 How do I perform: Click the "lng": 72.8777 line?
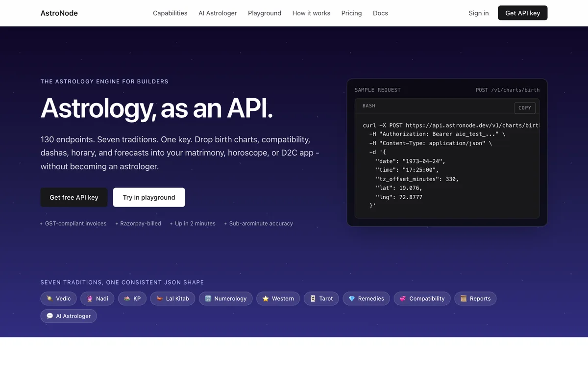(x=399, y=197)
